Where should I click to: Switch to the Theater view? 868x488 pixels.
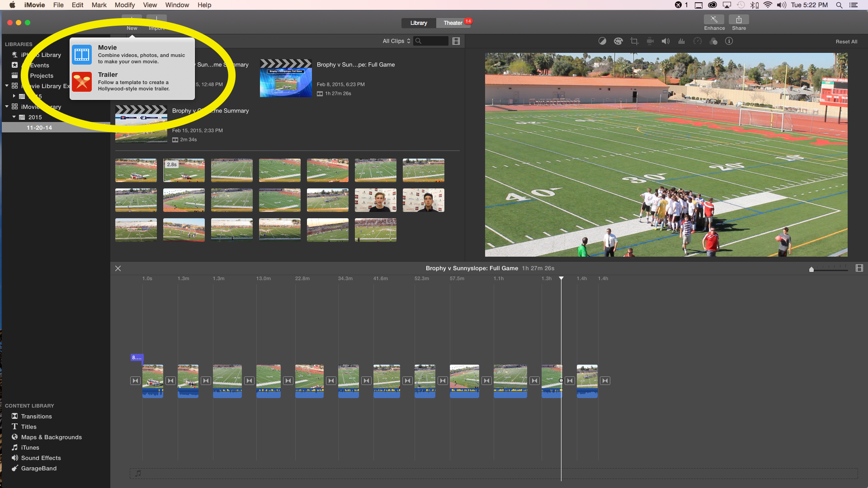coord(453,23)
